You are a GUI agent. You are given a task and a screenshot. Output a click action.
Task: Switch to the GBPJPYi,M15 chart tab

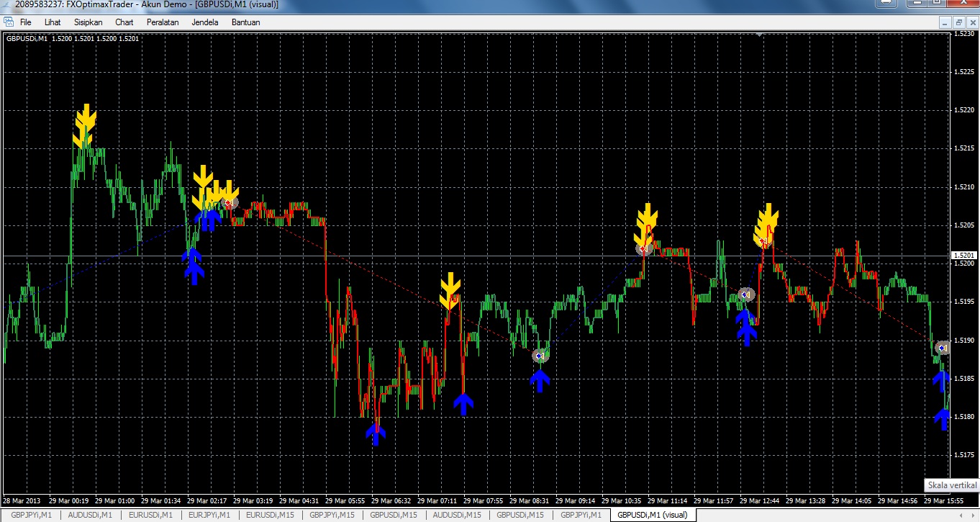(x=332, y=515)
